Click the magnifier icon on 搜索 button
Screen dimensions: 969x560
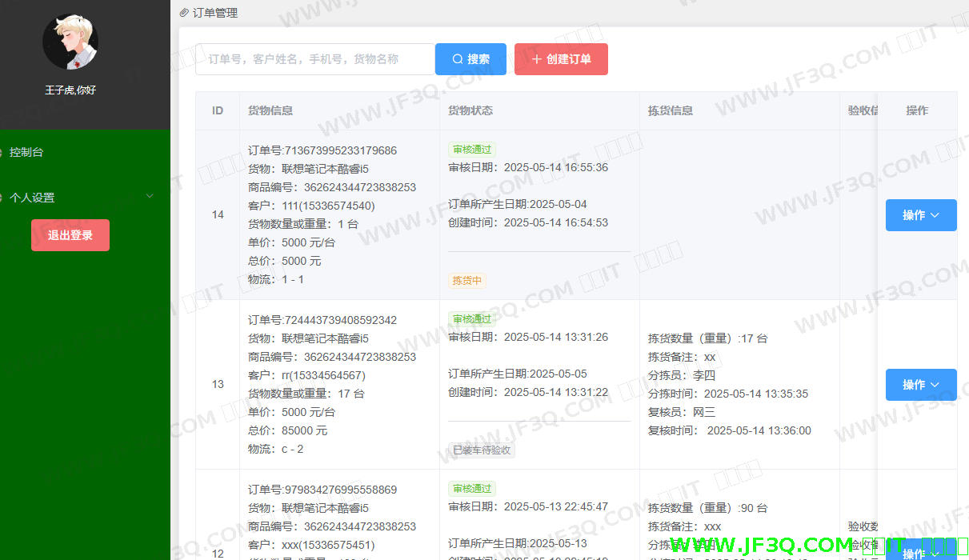(458, 59)
